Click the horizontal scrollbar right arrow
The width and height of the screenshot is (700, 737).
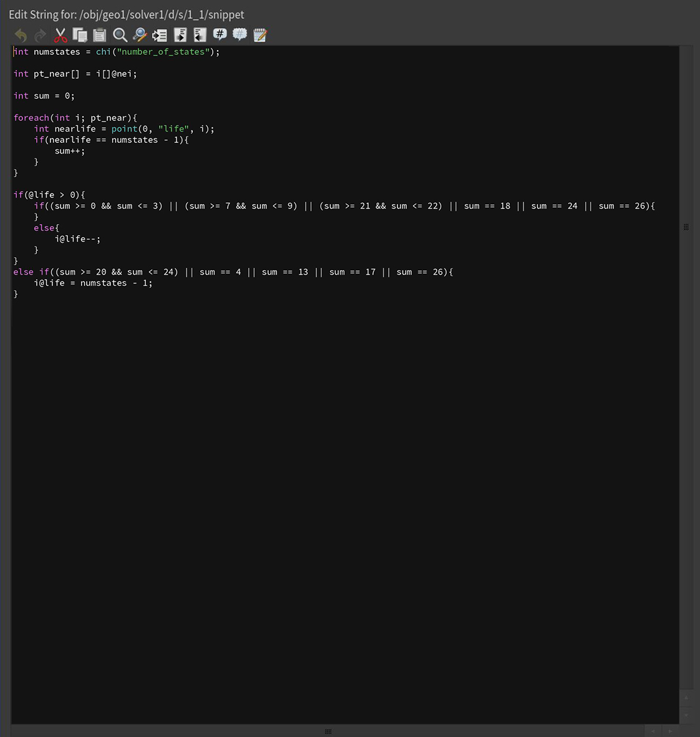point(671,731)
